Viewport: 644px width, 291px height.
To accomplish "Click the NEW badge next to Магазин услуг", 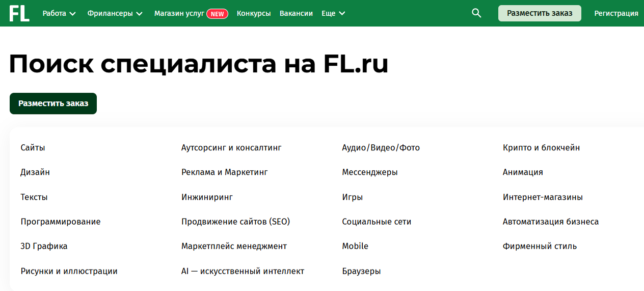I will click(217, 14).
